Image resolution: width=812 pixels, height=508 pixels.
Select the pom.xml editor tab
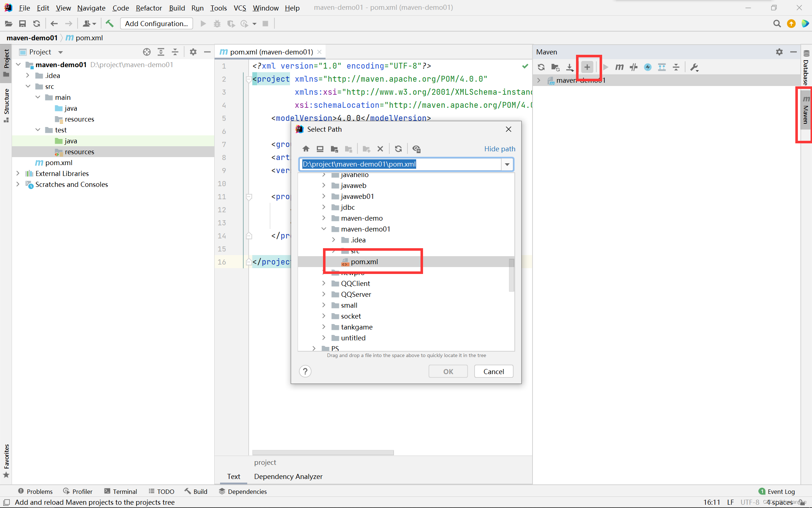pos(271,52)
